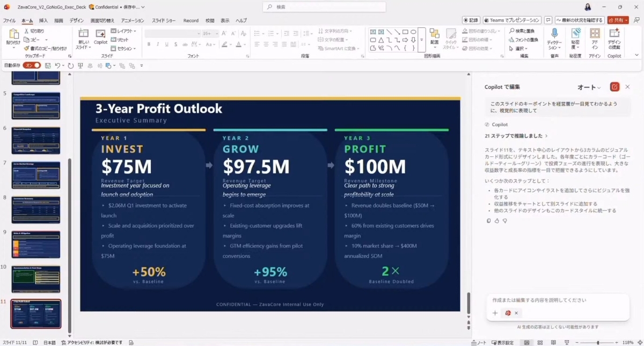Open the 挿入 (Insert) ribbon tab
This screenshot has width=644, height=346.
click(x=43, y=20)
